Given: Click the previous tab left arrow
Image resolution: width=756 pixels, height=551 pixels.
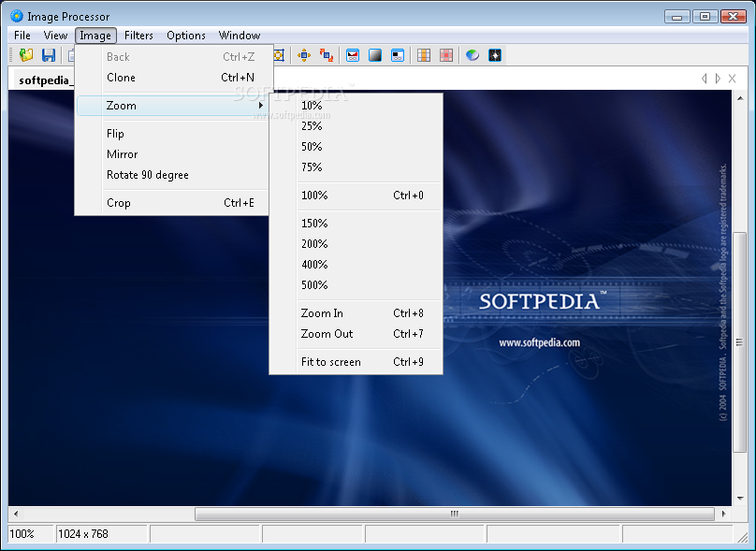Looking at the screenshot, I should pyautogui.click(x=705, y=78).
